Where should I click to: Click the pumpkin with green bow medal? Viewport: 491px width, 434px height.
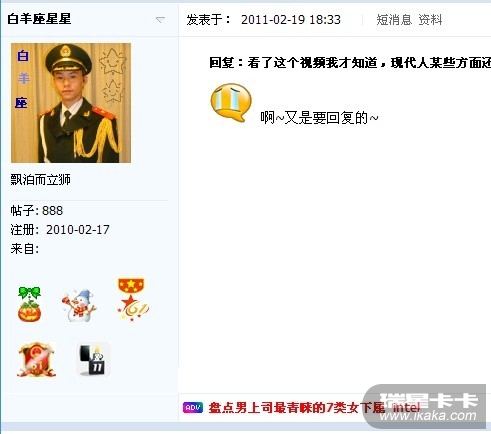(x=29, y=304)
